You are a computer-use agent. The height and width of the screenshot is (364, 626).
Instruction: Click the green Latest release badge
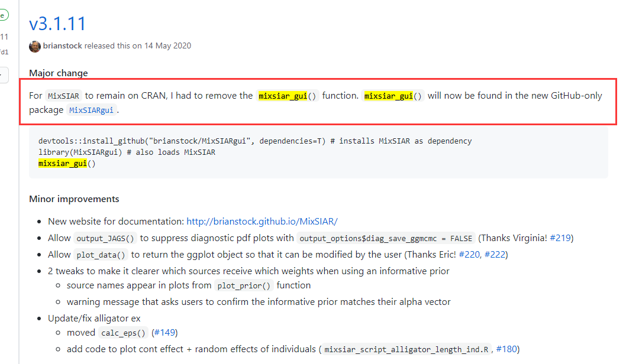(x=4, y=15)
